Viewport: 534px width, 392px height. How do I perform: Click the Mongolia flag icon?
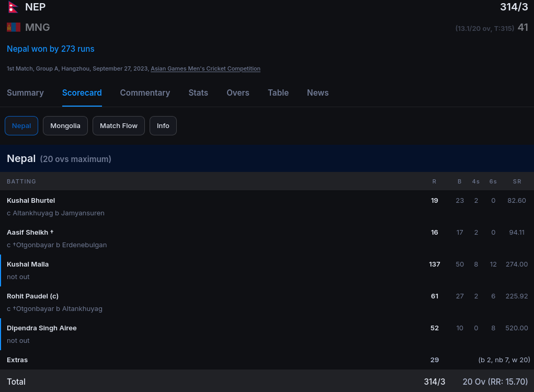click(14, 27)
